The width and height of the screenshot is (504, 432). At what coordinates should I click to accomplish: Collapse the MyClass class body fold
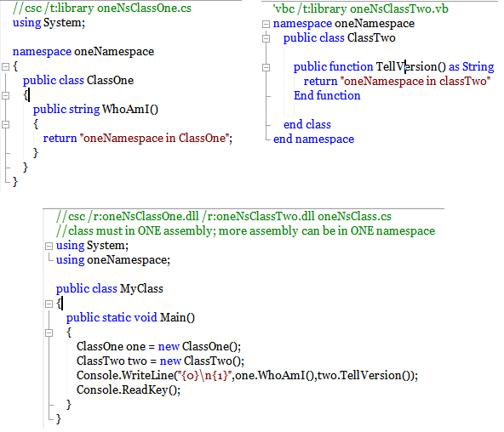[49, 304]
